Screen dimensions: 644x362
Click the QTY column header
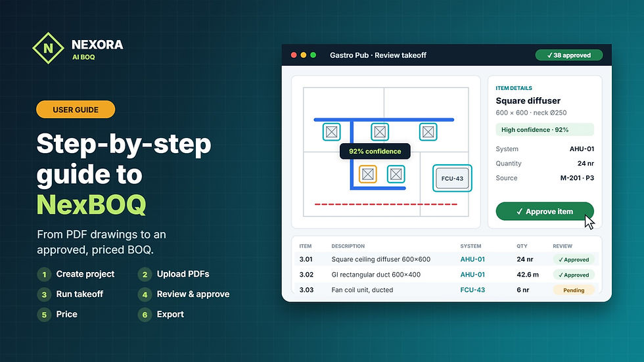522,246
